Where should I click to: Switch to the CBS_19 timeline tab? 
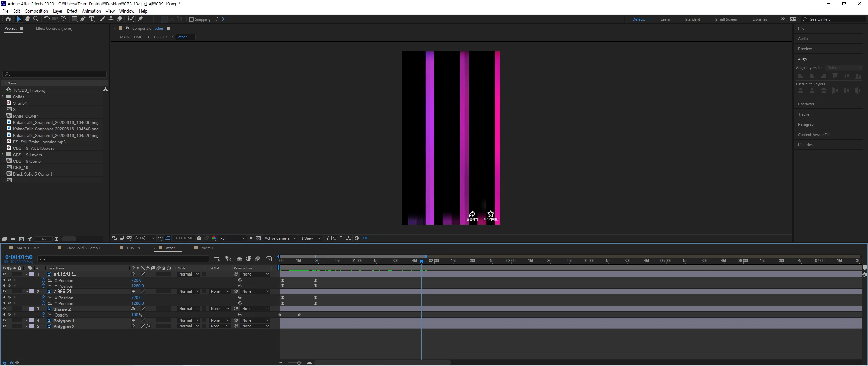click(x=133, y=248)
